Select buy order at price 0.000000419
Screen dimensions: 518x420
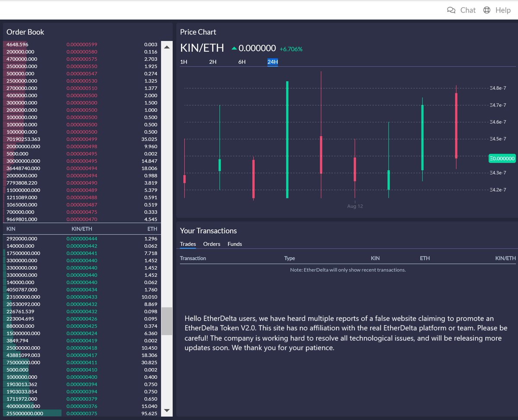tap(82, 340)
